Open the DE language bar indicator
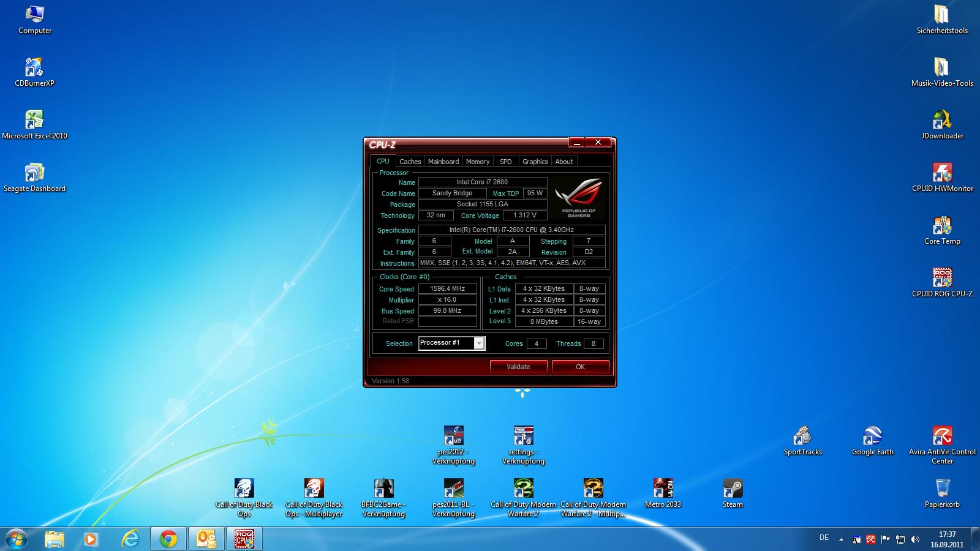Screen dimensions: 980x551 click(824, 538)
